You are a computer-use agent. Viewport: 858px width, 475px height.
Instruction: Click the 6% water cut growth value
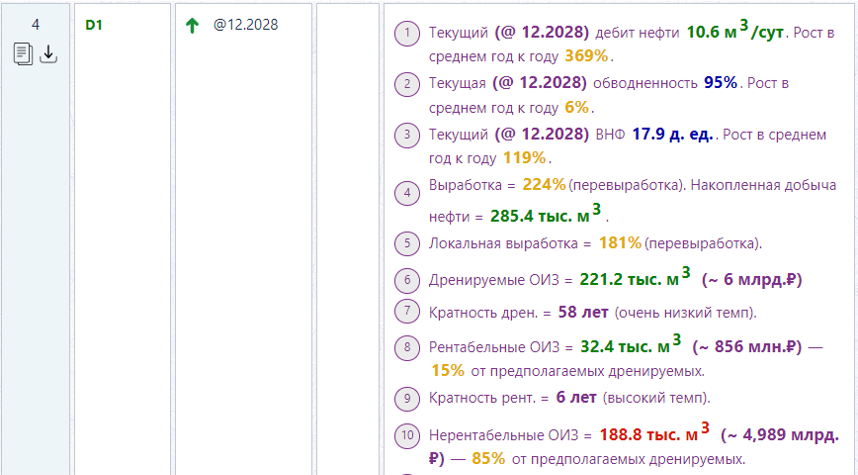click(x=577, y=107)
